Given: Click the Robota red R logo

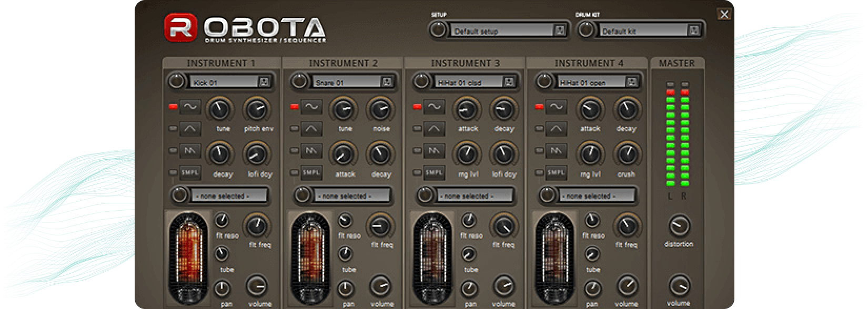Looking at the screenshot, I should coord(180,27).
